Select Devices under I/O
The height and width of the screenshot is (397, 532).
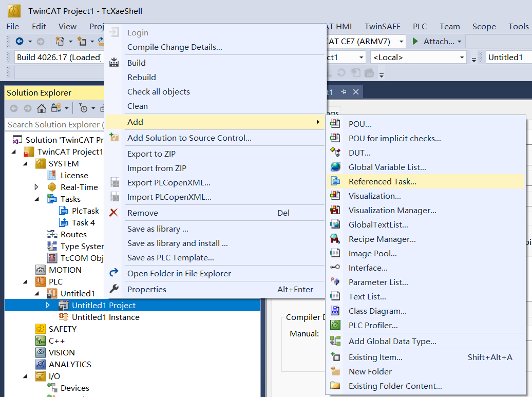(x=74, y=388)
